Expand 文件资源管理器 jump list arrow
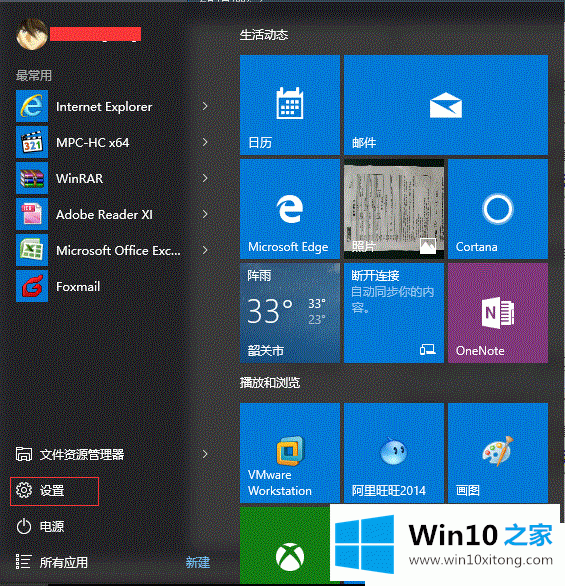565x586 pixels. (205, 454)
